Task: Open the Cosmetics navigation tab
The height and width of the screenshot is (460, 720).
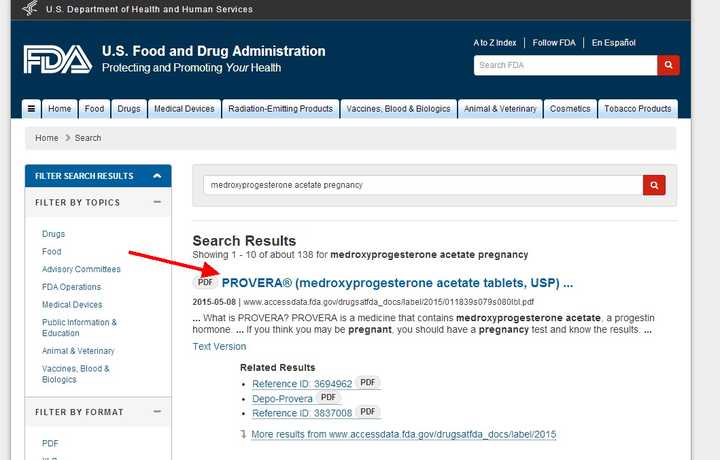Action: [x=570, y=109]
